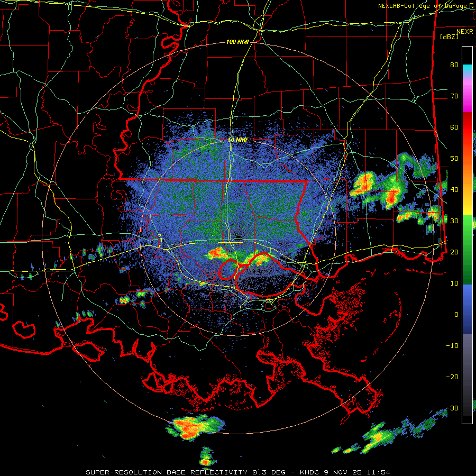Click the 60 value on the dBZ scale
476x476 pixels.
click(454, 127)
